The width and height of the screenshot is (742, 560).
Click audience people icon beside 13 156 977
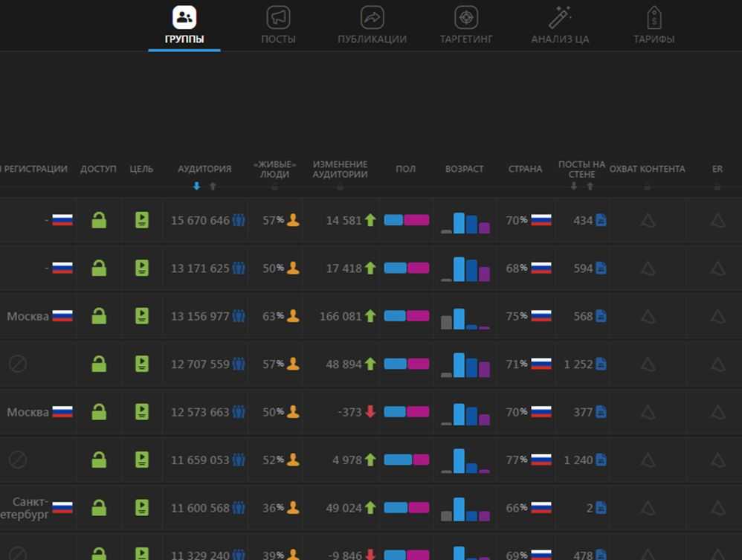click(x=239, y=316)
